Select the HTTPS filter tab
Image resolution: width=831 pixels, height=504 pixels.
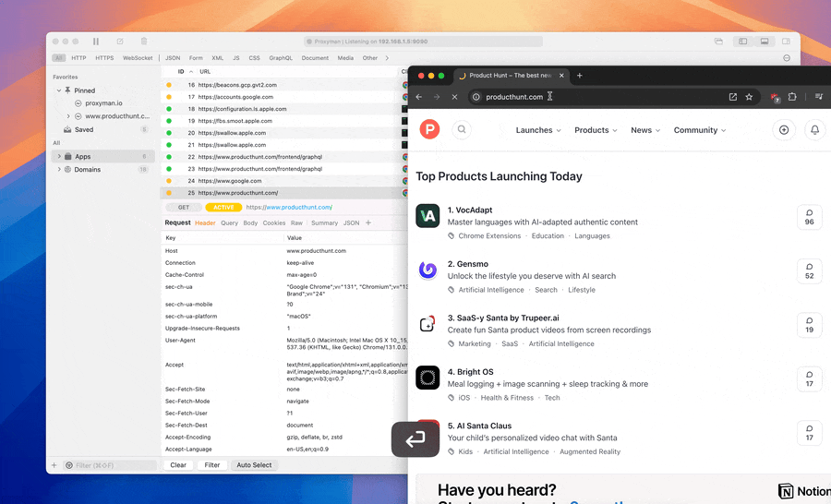(x=104, y=58)
